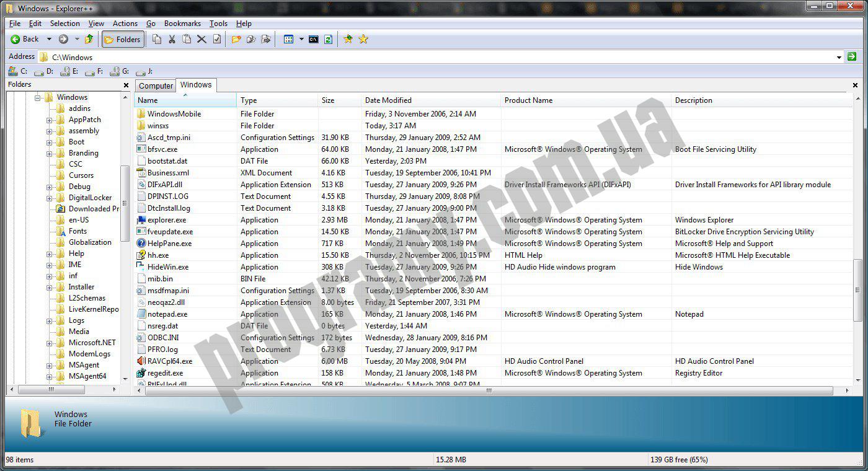
Task: Expand the Microsoft.NET tree node
Action: 49,343
